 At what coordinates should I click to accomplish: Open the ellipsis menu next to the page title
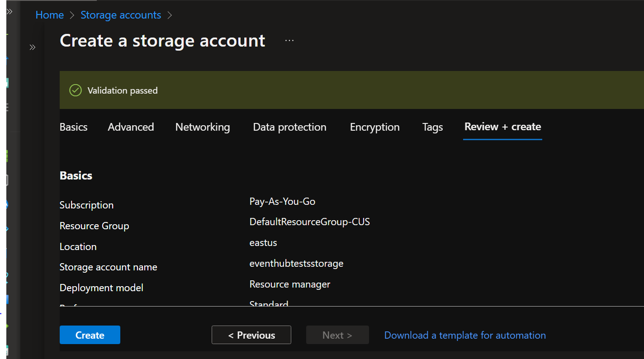point(289,41)
